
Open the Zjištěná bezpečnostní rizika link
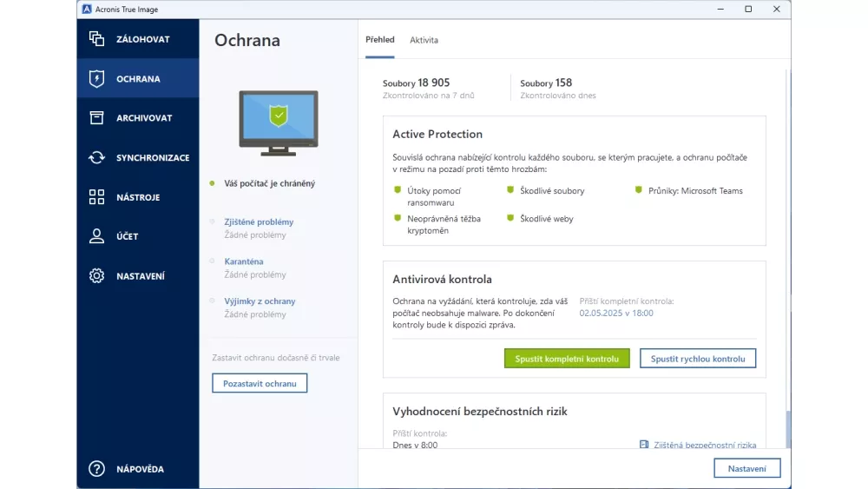(x=704, y=445)
